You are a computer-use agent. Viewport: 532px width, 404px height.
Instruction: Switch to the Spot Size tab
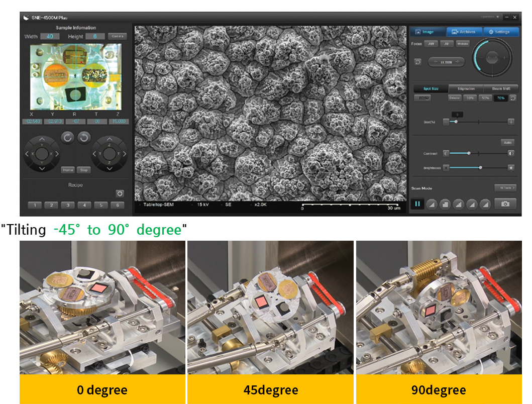[x=431, y=88]
